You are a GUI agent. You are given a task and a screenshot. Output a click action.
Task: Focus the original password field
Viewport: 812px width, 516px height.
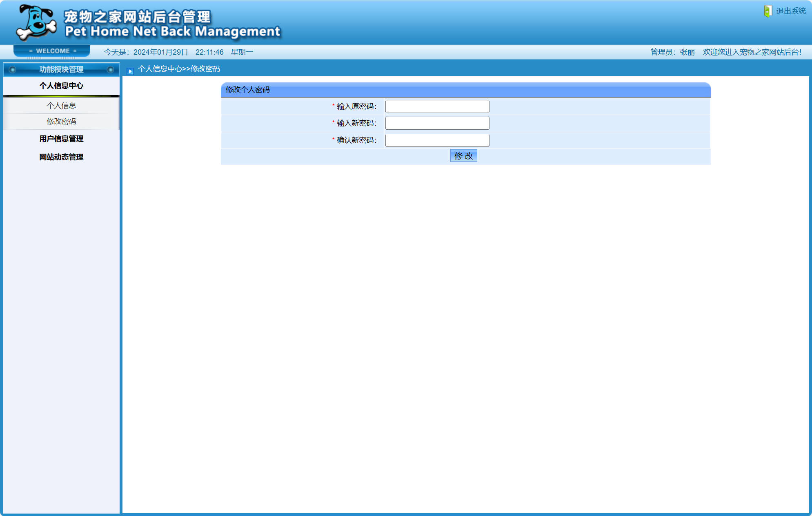pos(437,106)
